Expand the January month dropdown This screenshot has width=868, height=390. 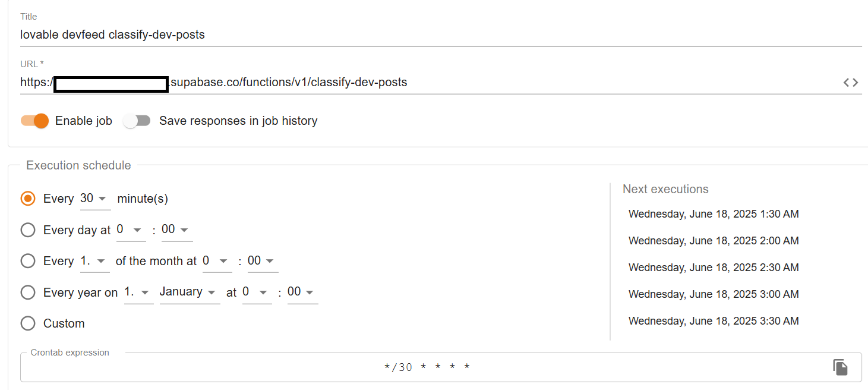190,292
